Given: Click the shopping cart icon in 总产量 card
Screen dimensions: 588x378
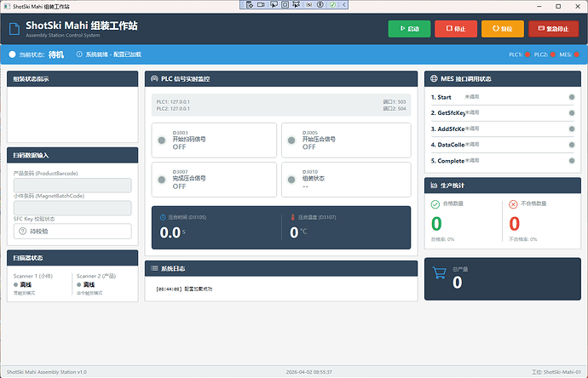Looking at the screenshot, I should click(440, 273).
